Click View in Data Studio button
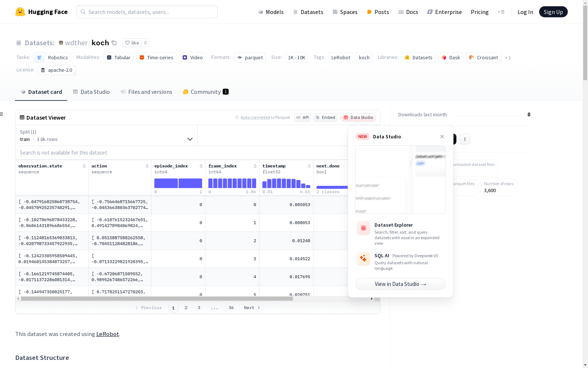This screenshot has height=368, width=588. pos(401,284)
